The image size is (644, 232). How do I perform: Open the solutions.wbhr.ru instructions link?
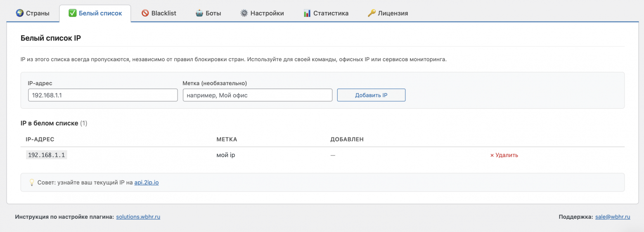tap(138, 217)
